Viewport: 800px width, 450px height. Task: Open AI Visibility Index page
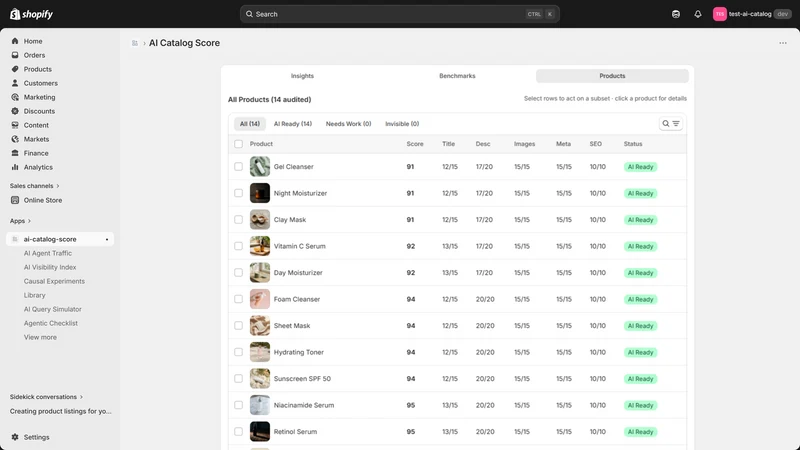pos(50,267)
